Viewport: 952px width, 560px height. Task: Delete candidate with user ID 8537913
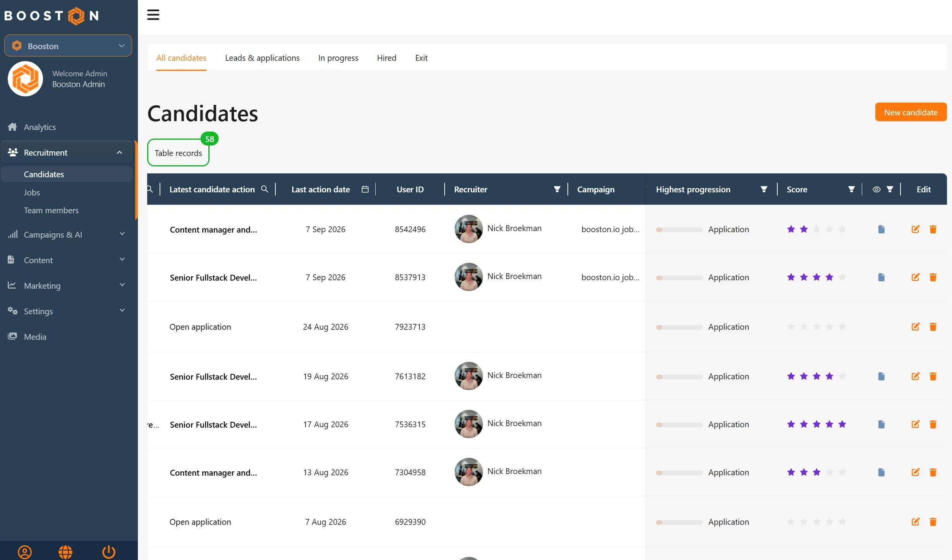click(x=933, y=277)
